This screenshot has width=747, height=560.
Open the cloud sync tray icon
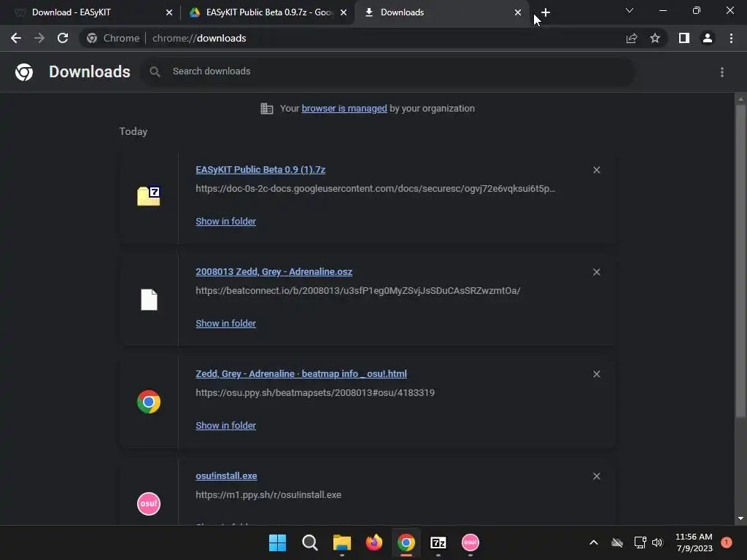(x=617, y=542)
